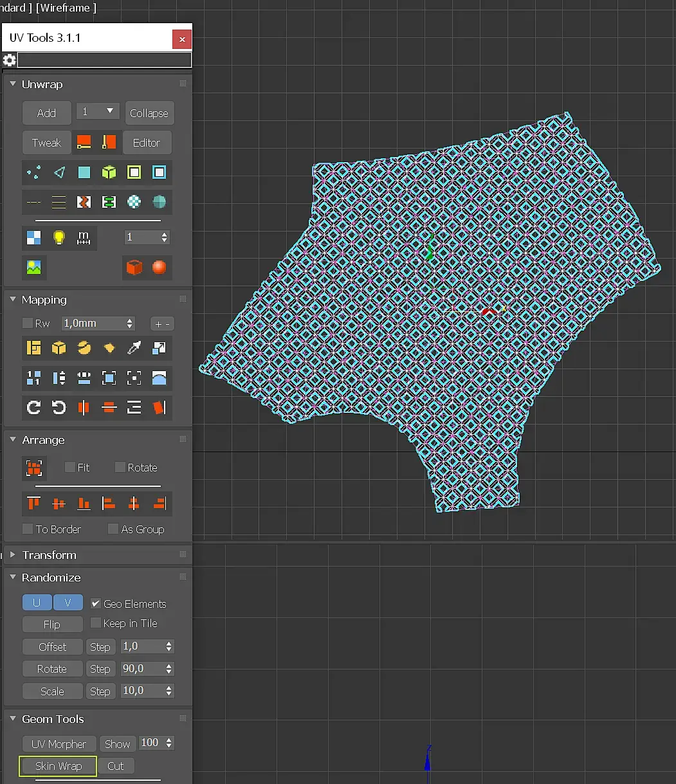This screenshot has height=784, width=676.
Task: Click the blue-bordered square icon
Action: 160,172
